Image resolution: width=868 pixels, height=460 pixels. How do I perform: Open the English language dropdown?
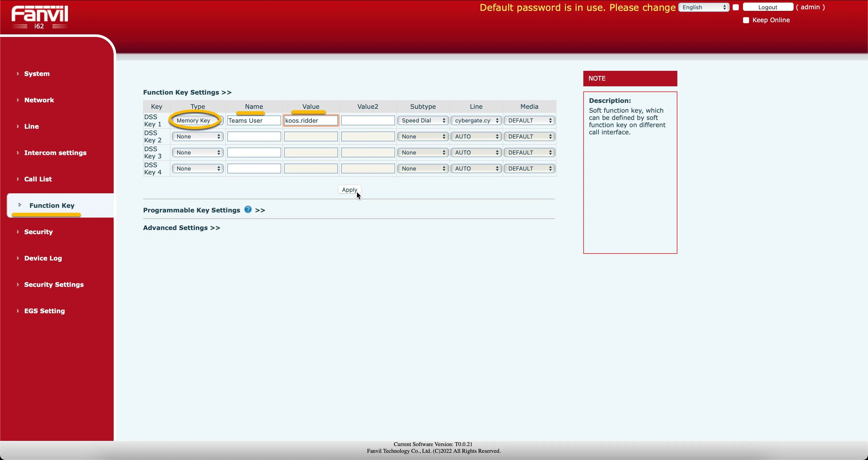[x=704, y=7]
